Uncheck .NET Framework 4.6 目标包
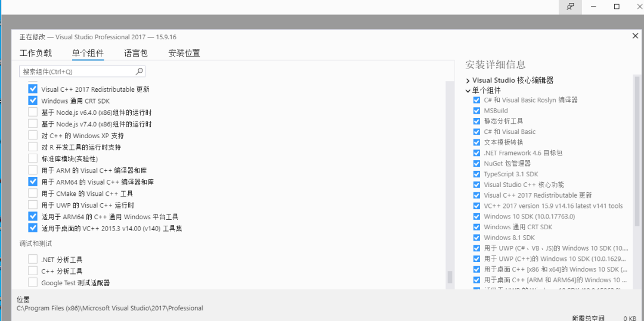The width and height of the screenshot is (644, 321). point(476,153)
